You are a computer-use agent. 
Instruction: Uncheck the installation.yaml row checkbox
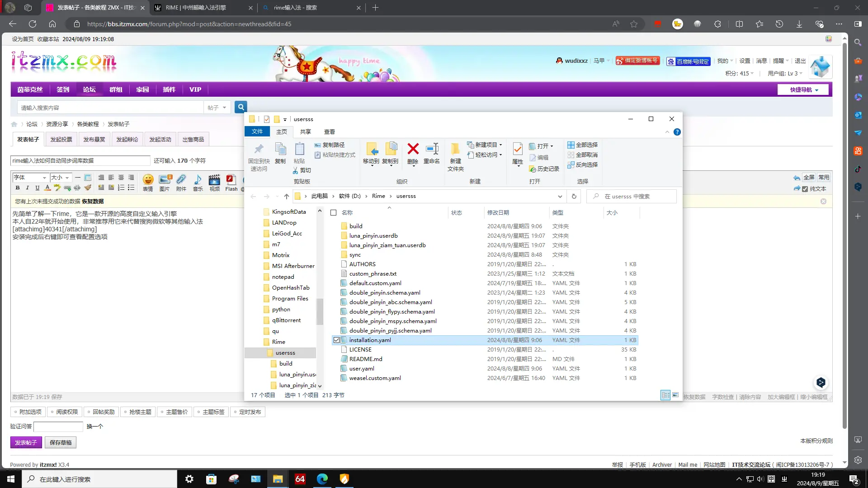336,340
